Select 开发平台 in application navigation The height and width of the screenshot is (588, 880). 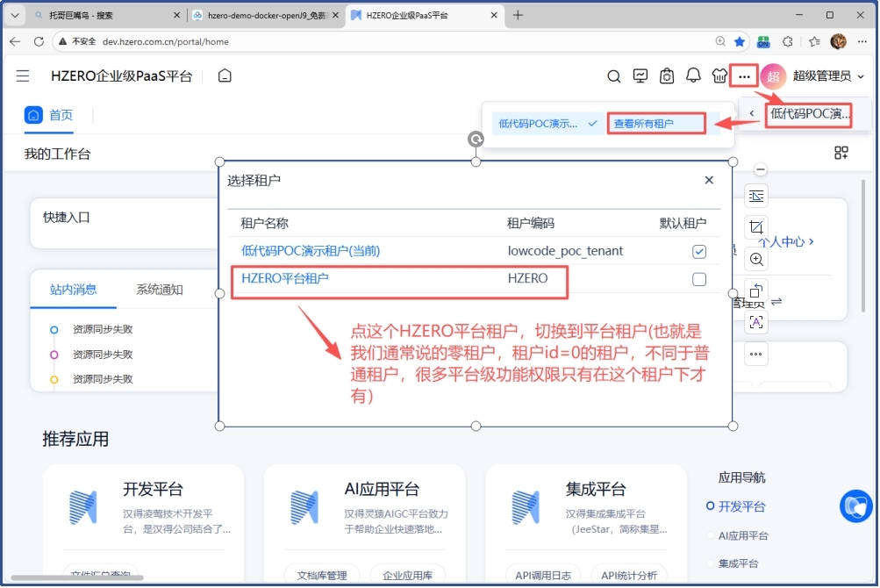(x=742, y=506)
